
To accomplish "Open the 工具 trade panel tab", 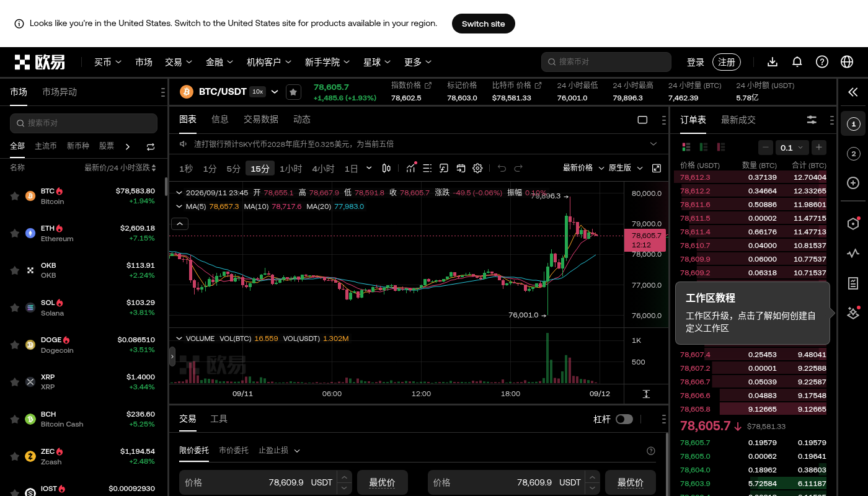I will 219,418.
